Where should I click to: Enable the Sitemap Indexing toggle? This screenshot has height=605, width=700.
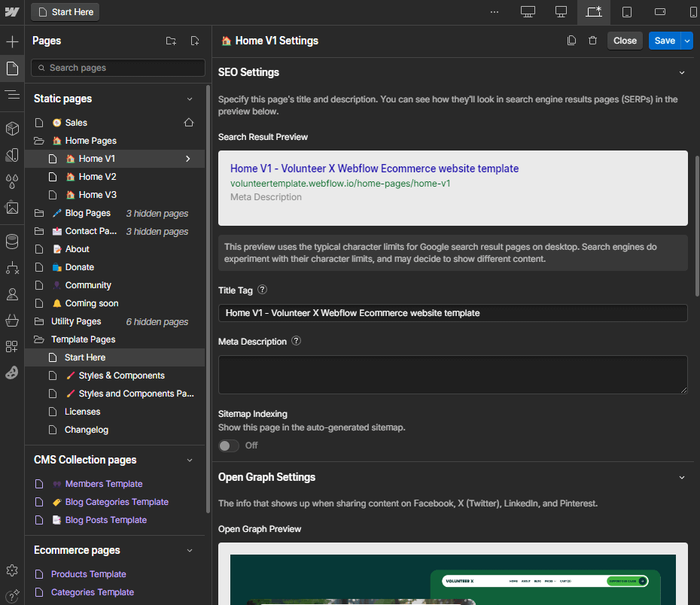[228, 445]
